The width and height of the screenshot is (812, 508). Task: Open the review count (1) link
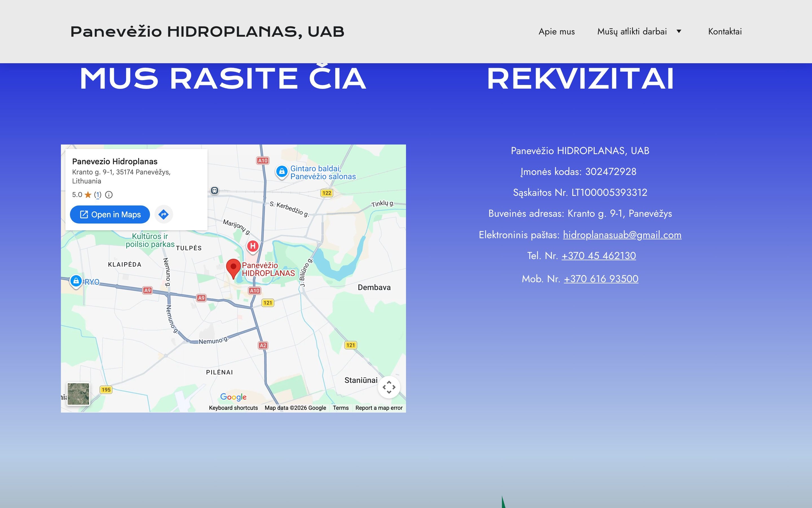tap(98, 194)
